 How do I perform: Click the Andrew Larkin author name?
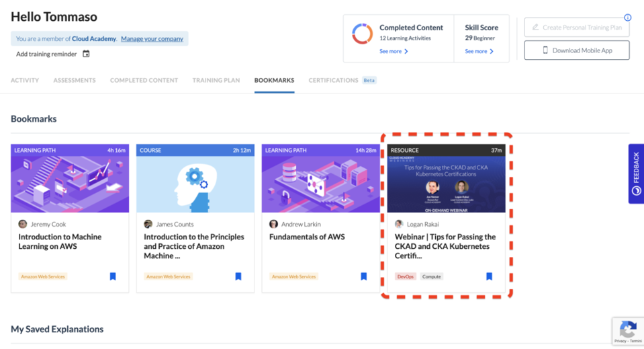click(x=301, y=224)
